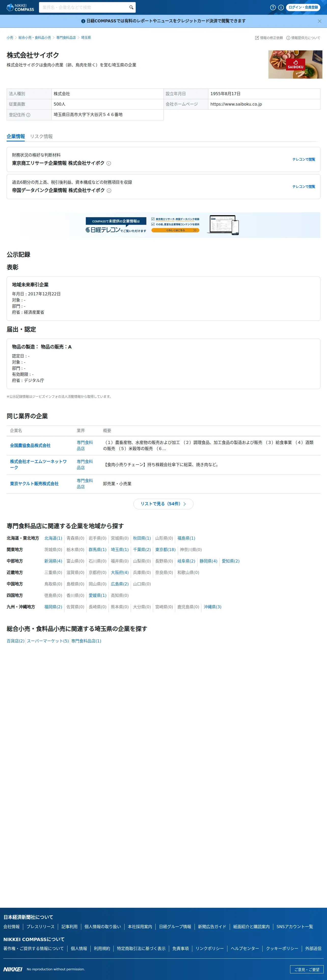Select 静岡県(4) region link
Viewport: 327px width, 980px height.
click(208, 561)
